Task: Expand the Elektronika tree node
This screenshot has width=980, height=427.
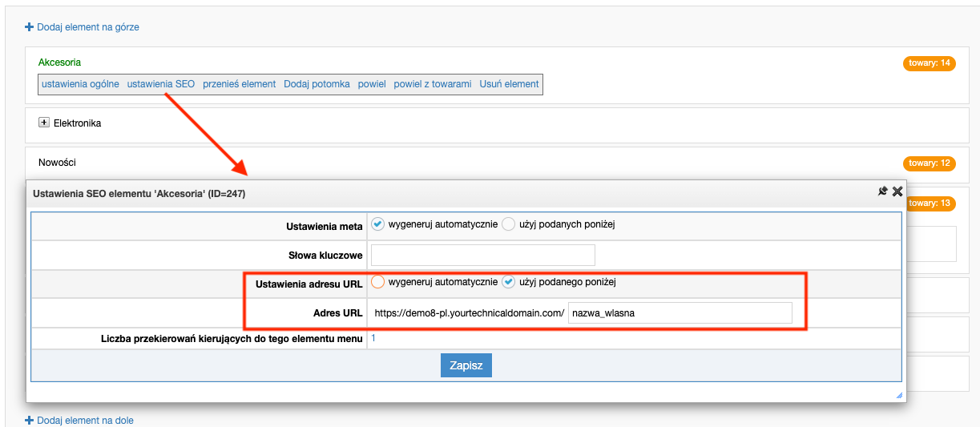Action: click(43, 123)
